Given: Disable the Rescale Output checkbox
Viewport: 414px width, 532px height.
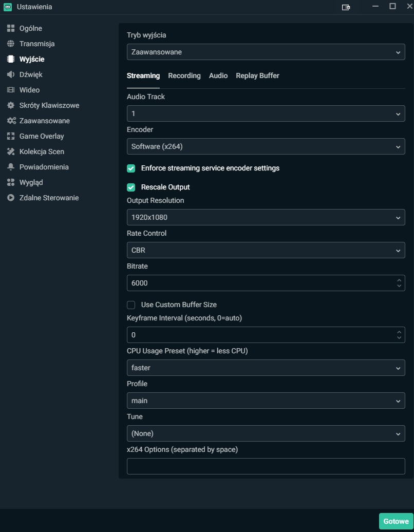Looking at the screenshot, I should pos(131,187).
